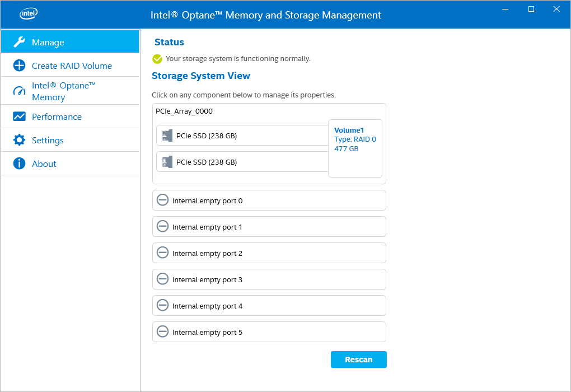The image size is (571, 392).
Task: Select Internal empty port 0 row
Action: click(269, 200)
